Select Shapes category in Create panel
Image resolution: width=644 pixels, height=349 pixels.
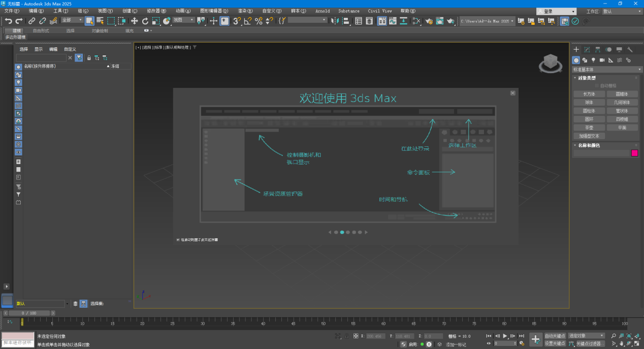point(585,60)
